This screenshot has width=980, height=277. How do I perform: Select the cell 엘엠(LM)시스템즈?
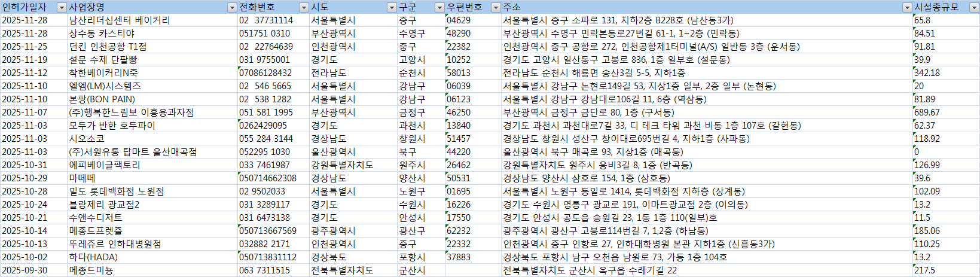152,86
